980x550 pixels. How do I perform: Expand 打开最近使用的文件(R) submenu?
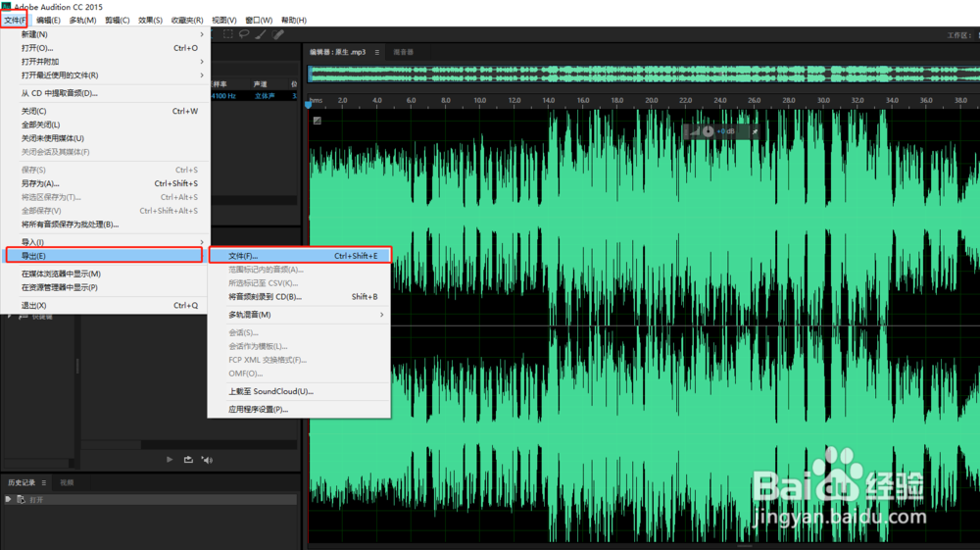(x=201, y=75)
